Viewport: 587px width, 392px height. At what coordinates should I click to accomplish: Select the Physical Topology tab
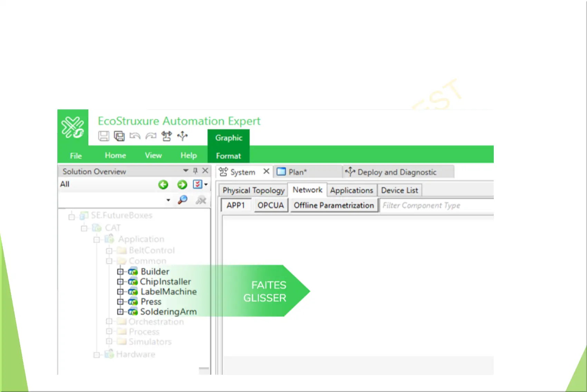click(253, 190)
